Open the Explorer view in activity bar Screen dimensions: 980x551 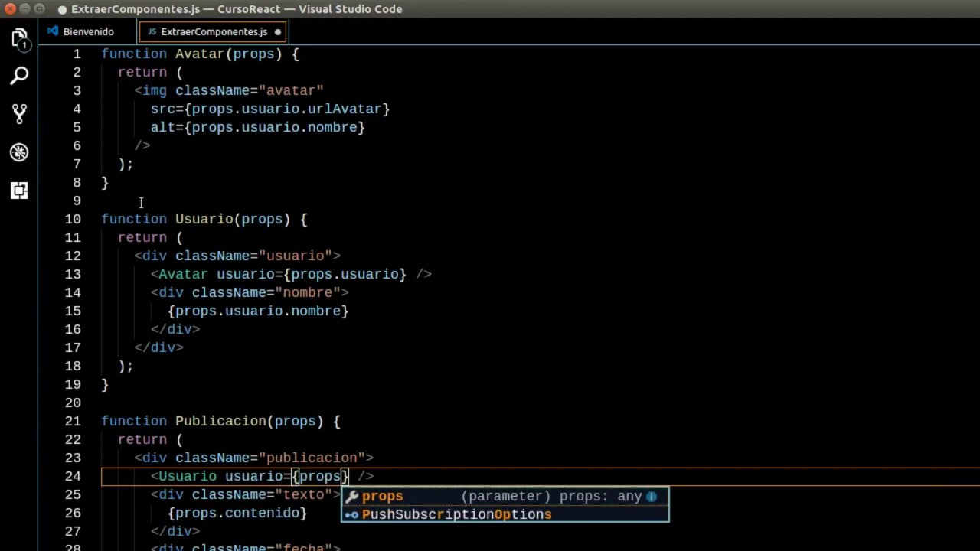tap(19, 37)
